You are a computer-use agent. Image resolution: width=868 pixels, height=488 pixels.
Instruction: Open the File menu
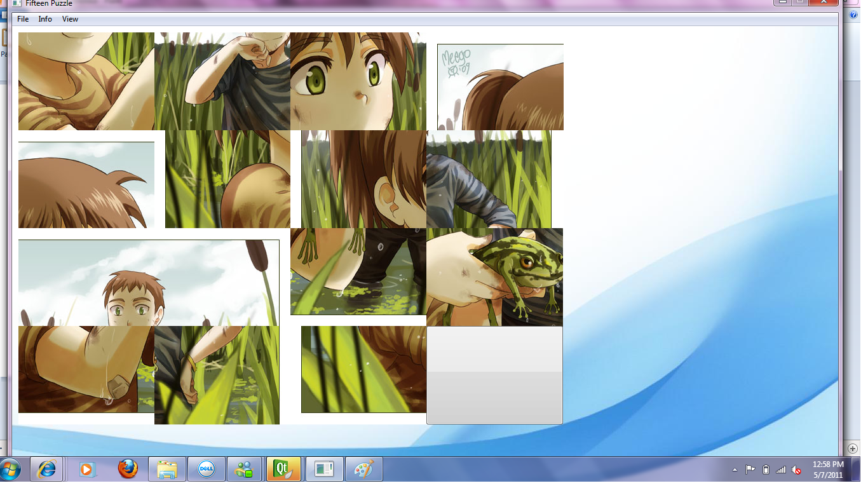click(23, 19)
